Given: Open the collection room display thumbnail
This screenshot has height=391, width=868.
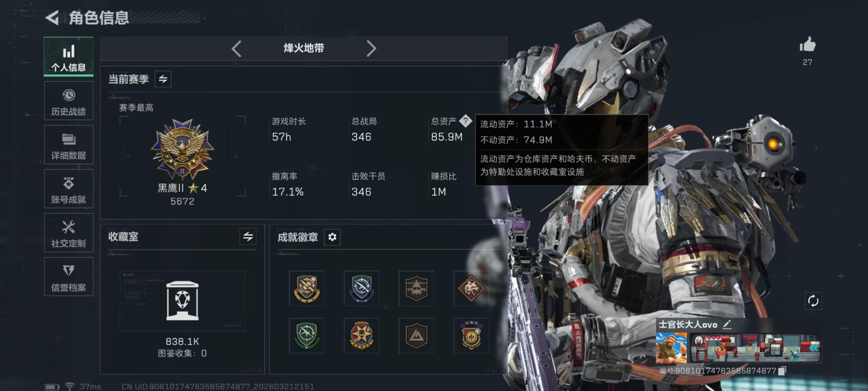Looking at the screenshot, I should 182,301.
